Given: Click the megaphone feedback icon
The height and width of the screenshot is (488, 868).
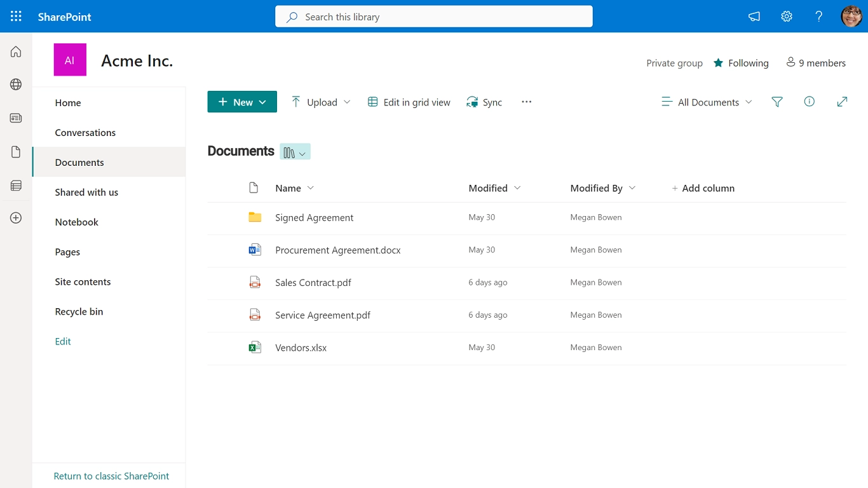Looking at the screenshot, I should click(x=754, y=17).
